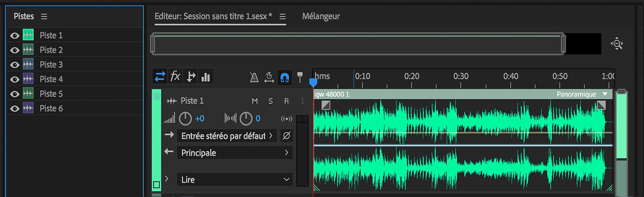Toggle the metronome icon
This screenshot has width=644, height=197.
pos(254,77)
